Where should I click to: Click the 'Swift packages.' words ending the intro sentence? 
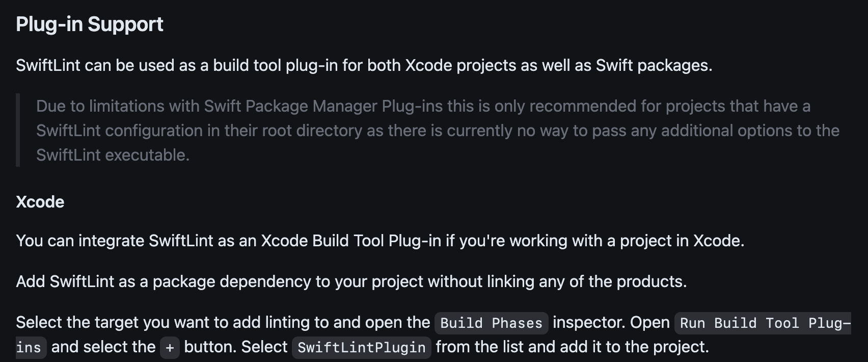654,65
